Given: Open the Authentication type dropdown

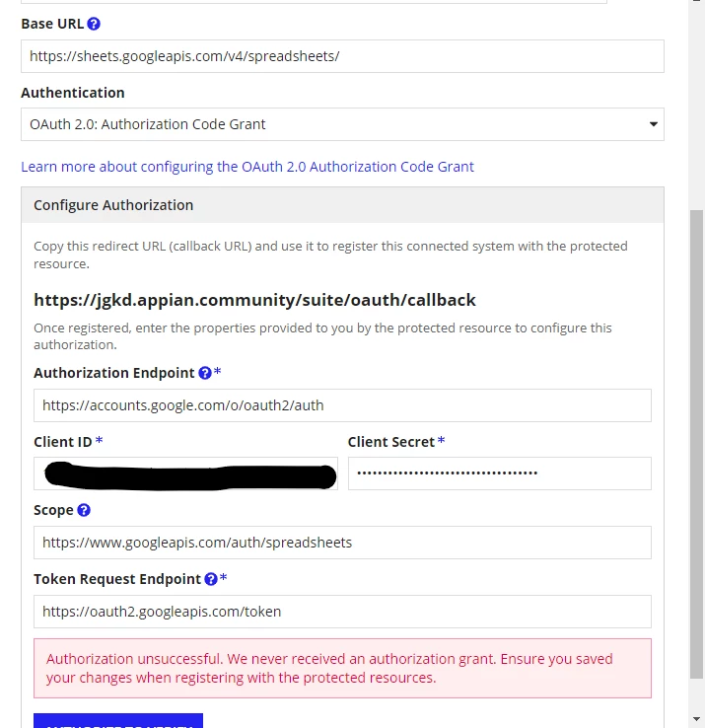Looking at the screenshot, I should 342,124.
